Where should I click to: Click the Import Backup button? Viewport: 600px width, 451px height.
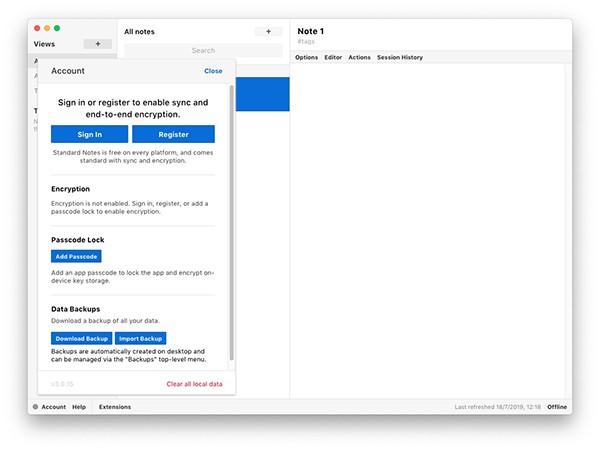tap(140, 339)
